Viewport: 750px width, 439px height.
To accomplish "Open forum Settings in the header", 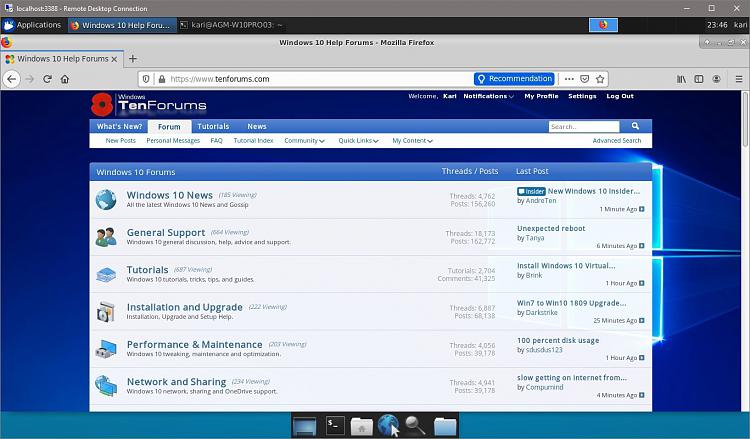I will tap(582, 96).
